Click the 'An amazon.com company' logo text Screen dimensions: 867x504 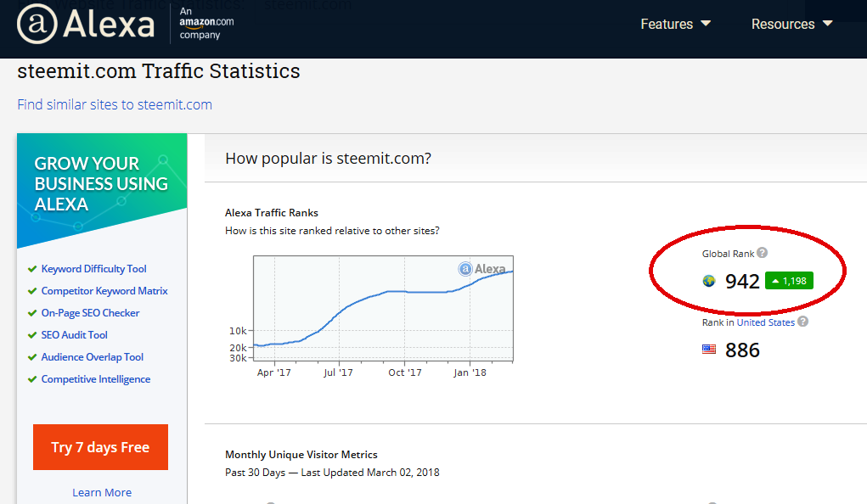[206, 23]
